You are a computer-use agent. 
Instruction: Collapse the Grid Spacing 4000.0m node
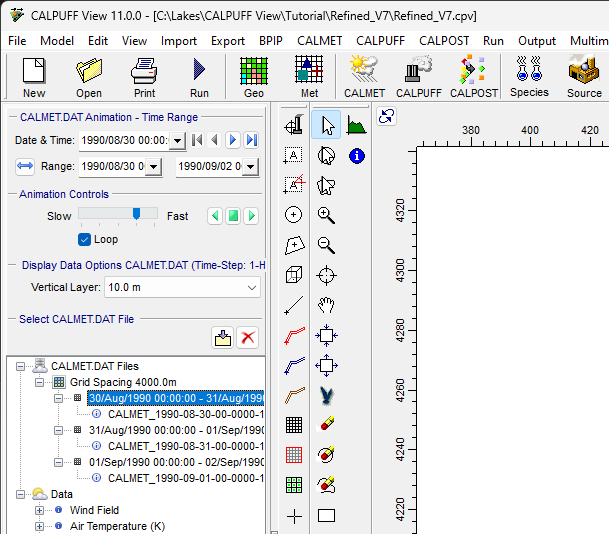tap(39, 382)
